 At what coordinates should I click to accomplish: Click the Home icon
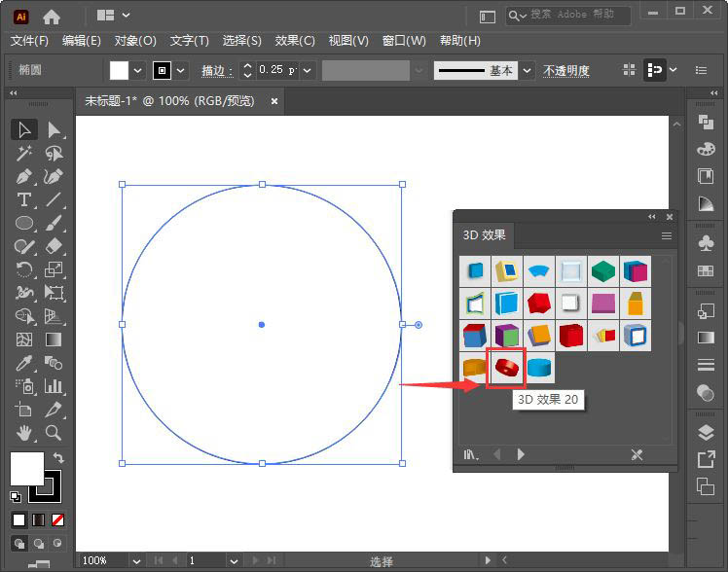pos(52,17)
